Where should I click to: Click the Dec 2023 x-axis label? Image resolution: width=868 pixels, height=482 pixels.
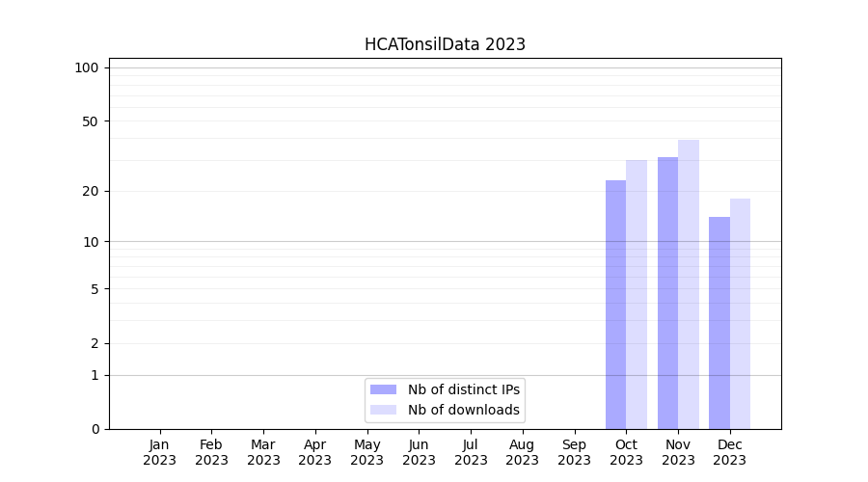pos(729,452)
